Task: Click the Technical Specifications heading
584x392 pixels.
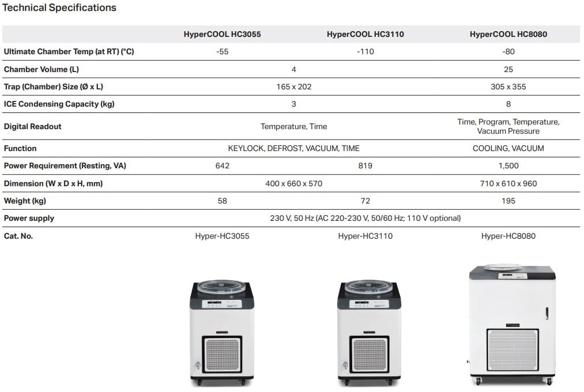Action: click(x=60, y=8)
